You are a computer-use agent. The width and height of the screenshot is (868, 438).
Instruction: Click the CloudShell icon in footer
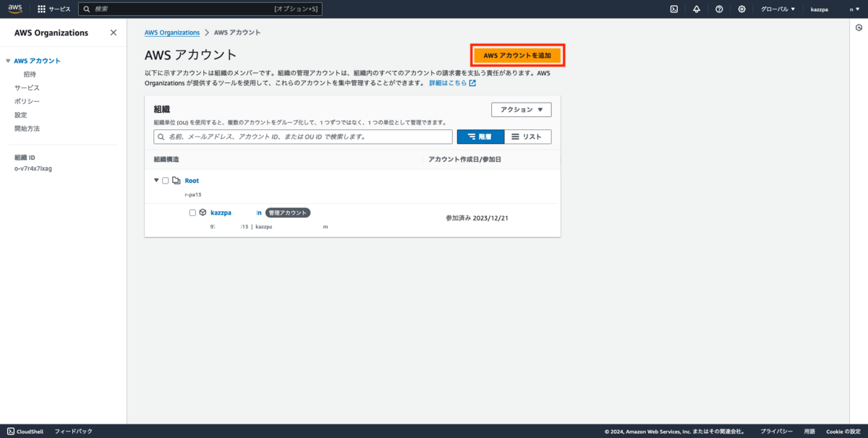pyautogui.click(x=11, y=431)
